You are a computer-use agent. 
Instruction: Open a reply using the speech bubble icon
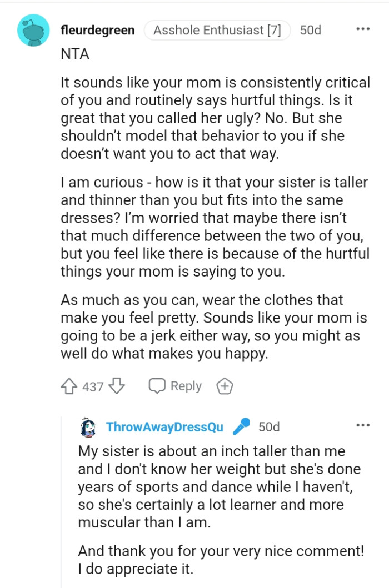pyautogui.click(x=157, y=385)
